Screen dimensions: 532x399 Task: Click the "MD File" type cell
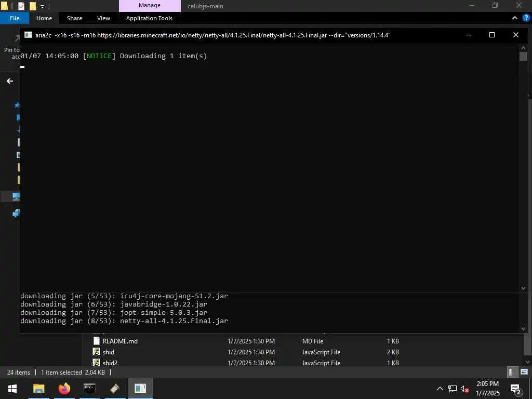coord(313,341)
